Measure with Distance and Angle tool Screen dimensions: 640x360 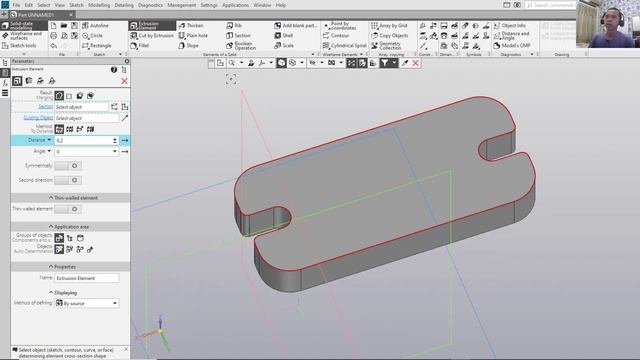[512, 36]
